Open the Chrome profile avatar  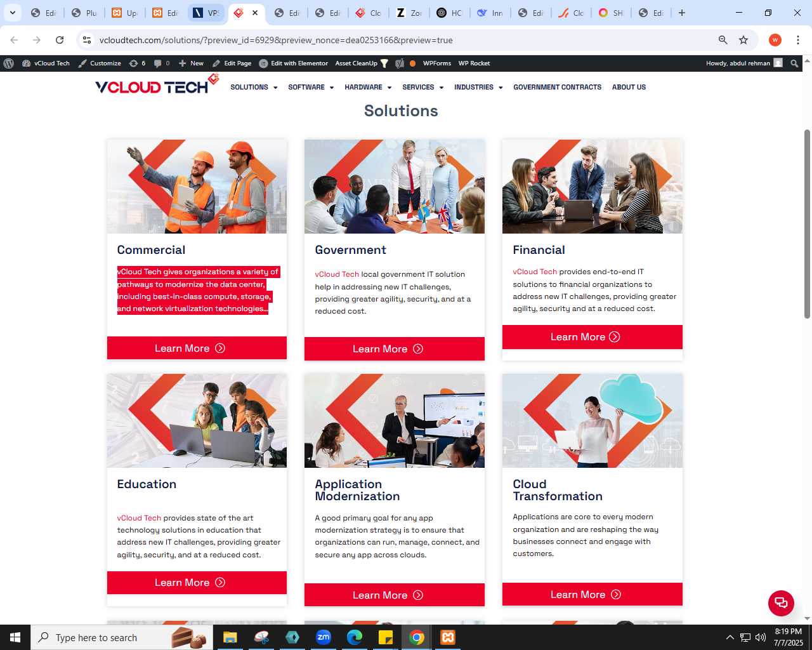click(x=775, y=40)
